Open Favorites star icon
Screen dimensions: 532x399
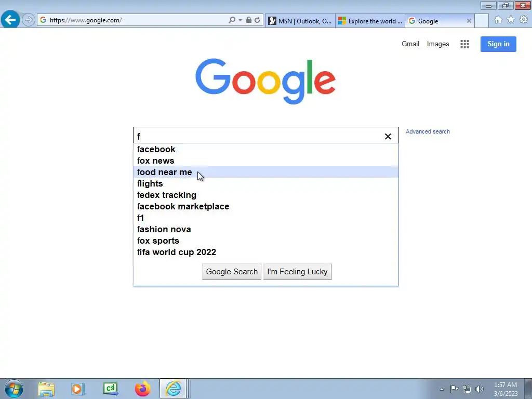coord(511,20)
